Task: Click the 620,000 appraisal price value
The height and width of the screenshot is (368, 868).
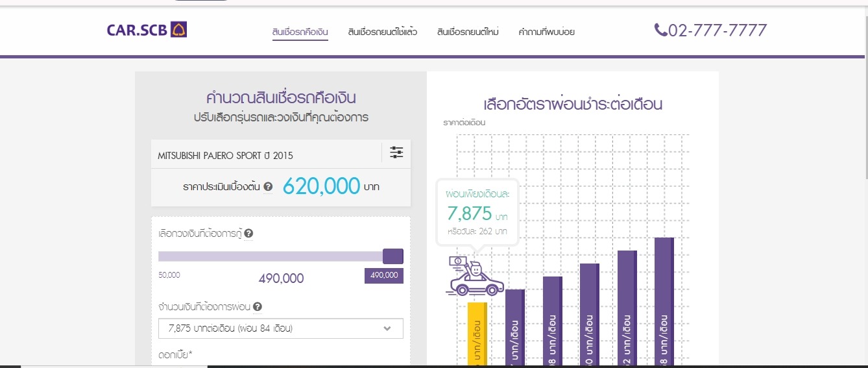Action: [x=321, y=186]
